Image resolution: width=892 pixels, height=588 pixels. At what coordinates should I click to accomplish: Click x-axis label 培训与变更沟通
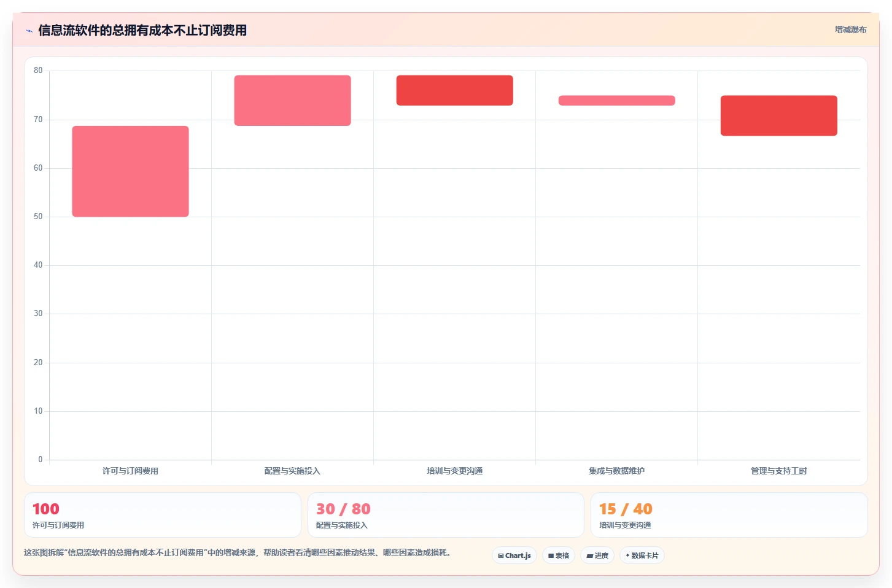click(x=454, y=471)
